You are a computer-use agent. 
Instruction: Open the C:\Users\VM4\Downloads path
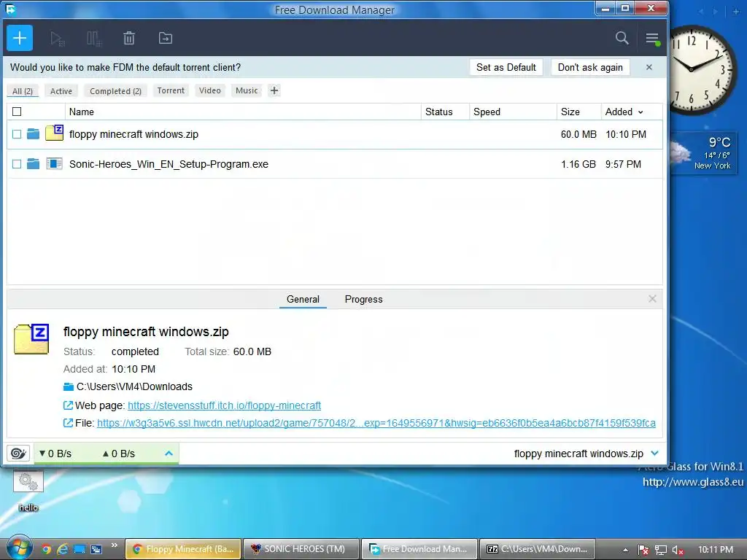[x=134, y=386]
